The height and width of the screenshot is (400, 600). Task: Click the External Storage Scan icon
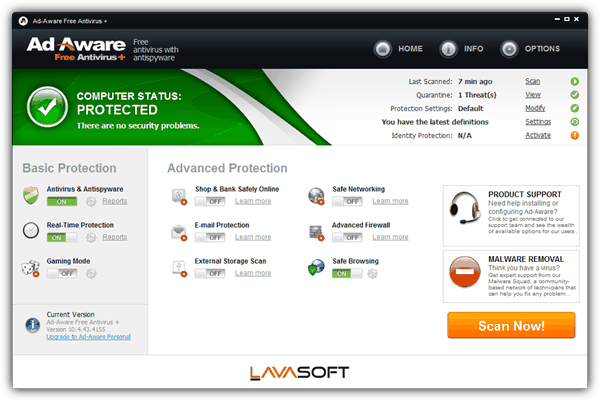pos(179,268)
